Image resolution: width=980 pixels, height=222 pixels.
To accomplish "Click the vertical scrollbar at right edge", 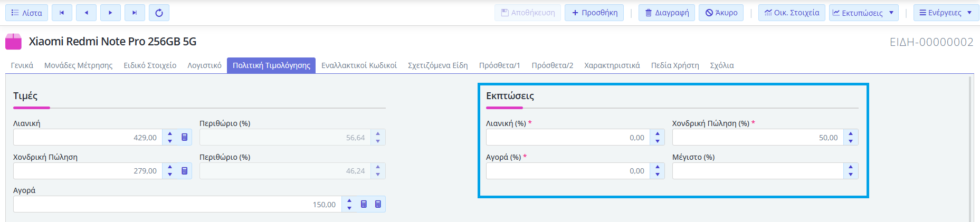I will (971, 149).
